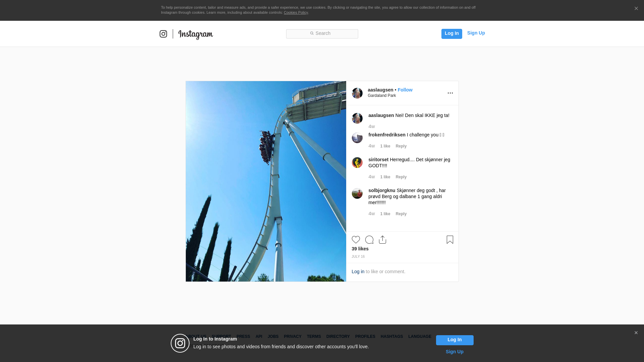View 1 like on solbjorgknu's comment

point(385,214)
